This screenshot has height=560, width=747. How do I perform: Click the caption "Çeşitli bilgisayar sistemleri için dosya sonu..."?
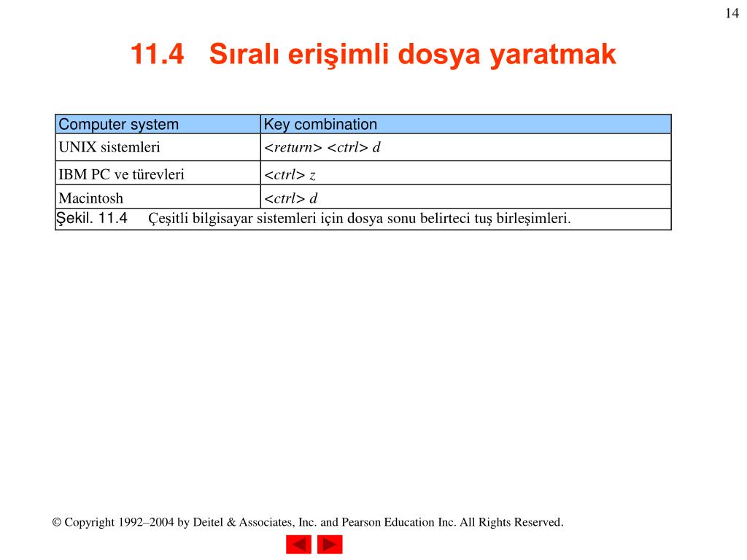360,219
